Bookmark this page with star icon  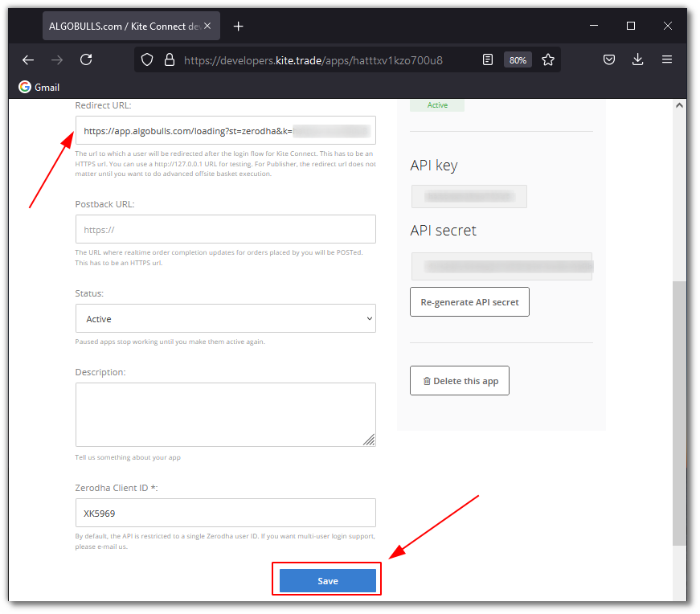[548, 59]
